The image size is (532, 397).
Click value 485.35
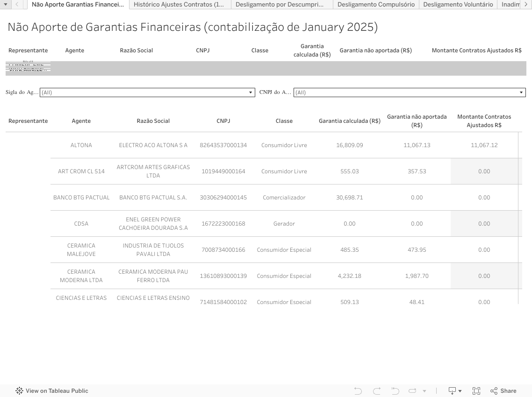(350, 249)
